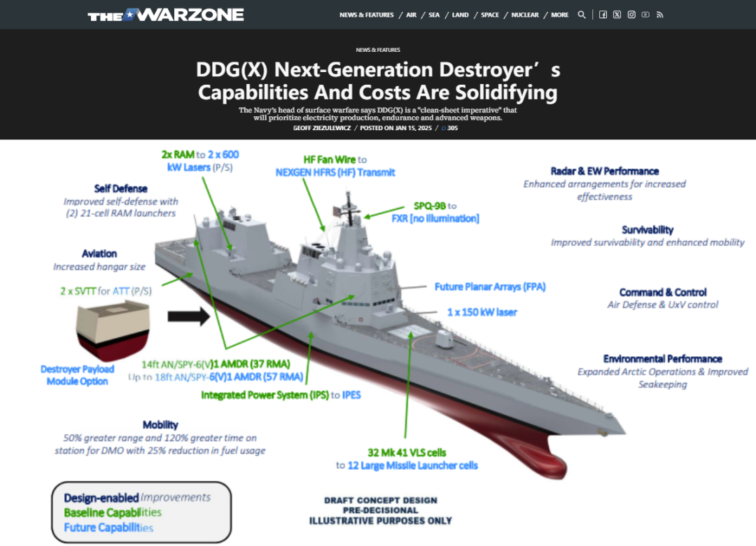Screen dimensions: 756x546
Task: Click the News & Features category label above headline
Action: coord(378,50)
